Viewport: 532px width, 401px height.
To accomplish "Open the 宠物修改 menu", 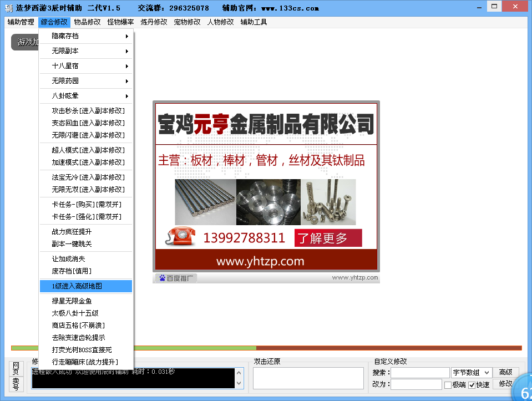I will click(x=188, y=22).
